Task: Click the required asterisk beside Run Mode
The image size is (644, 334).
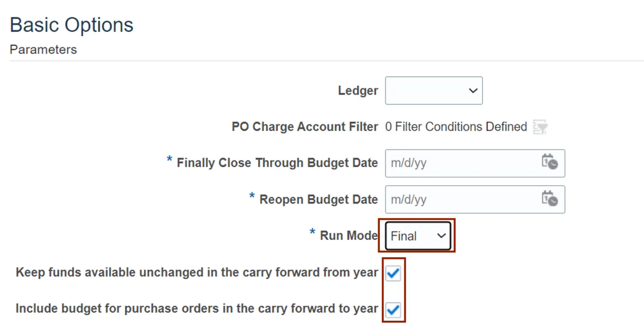Action: point(312,233)
